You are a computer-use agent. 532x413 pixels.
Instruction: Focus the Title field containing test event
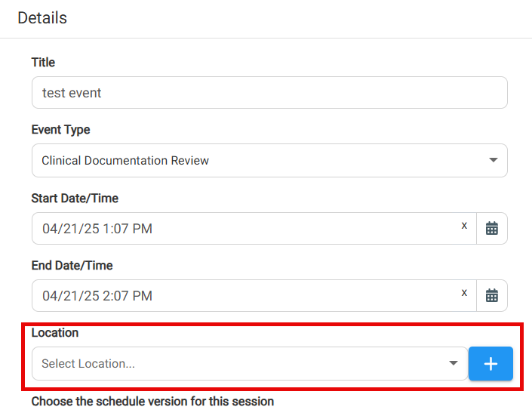(269, 93)
